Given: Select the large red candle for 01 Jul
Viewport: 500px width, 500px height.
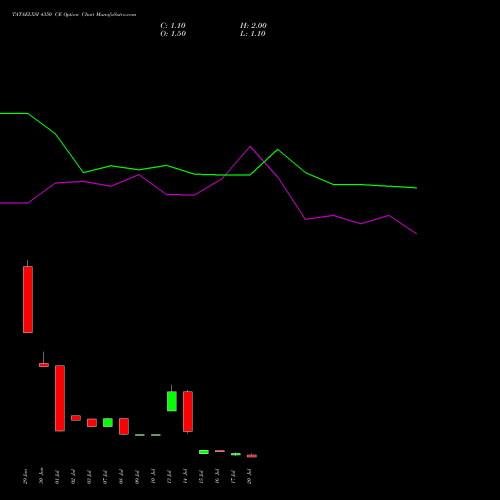Looking at the screenshot, I should 60,398.
